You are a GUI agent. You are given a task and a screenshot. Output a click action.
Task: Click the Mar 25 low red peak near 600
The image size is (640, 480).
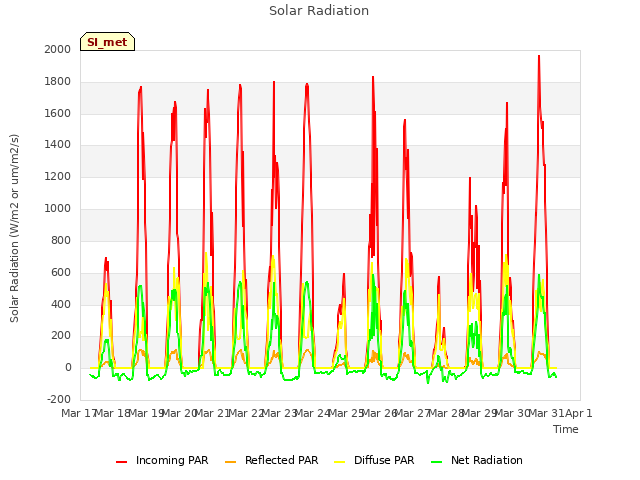pos(344,274)
